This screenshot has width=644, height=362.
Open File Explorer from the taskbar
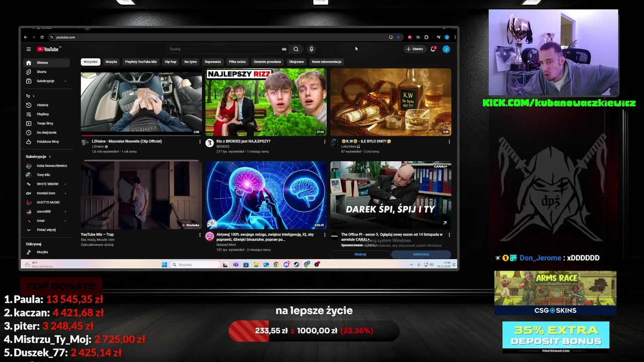click(256, 264)
